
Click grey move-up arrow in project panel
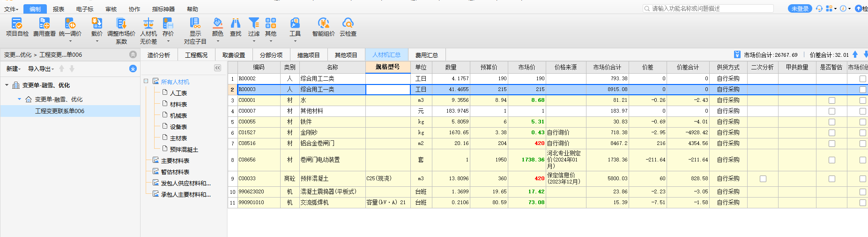[61, 69]
